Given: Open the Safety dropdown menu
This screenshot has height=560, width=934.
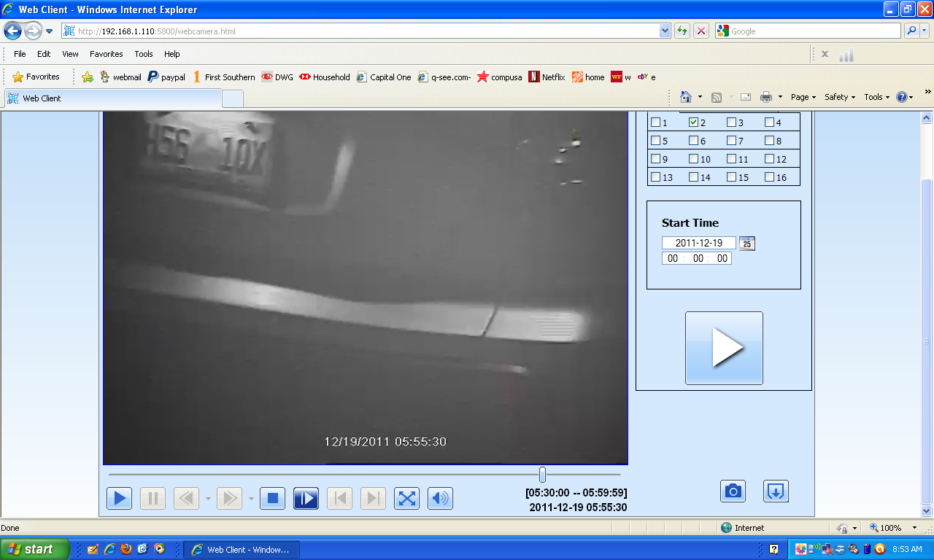Looking at the screenshot, I should (x=841, y=97).
